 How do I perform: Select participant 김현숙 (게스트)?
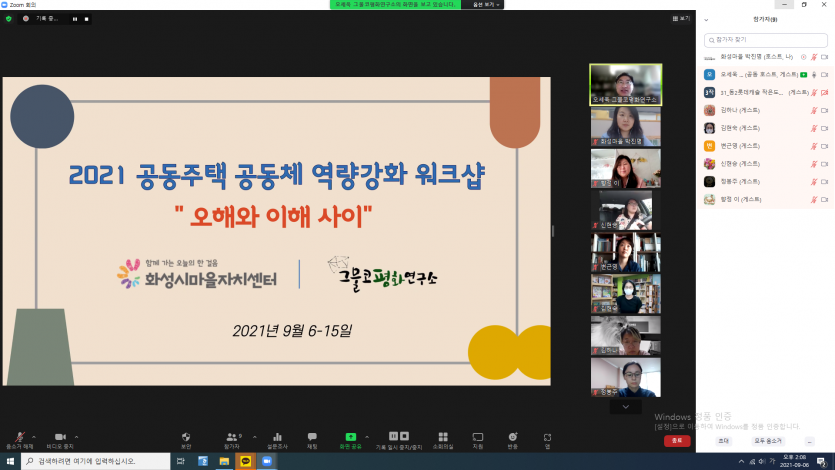(x=765, y=128)
